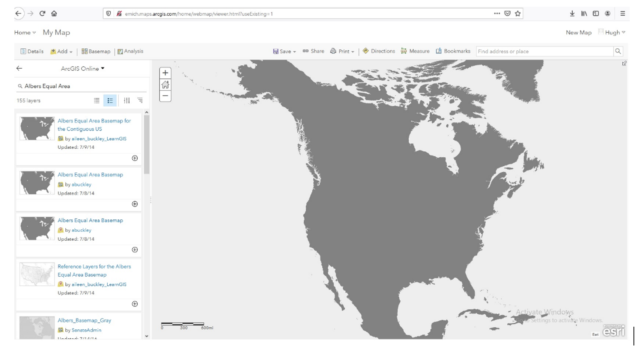Click the results list scrollbar
The image size is (644, 359).
click(x=147, y=145)
